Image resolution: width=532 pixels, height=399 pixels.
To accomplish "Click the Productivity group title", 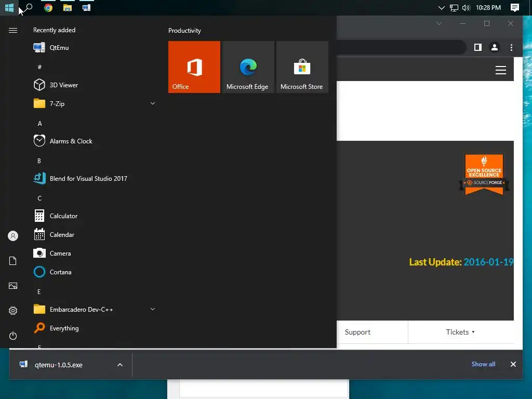I will pos(184,31).
